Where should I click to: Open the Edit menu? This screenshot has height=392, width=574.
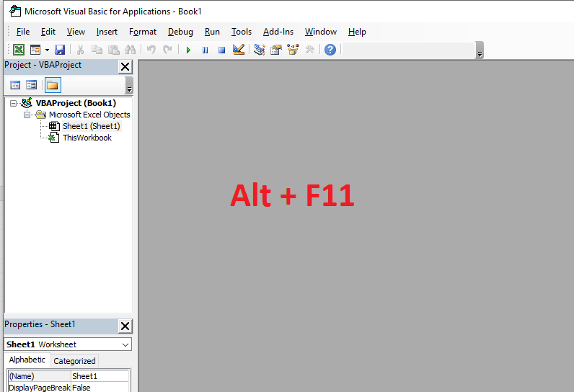tap(48, 32)
